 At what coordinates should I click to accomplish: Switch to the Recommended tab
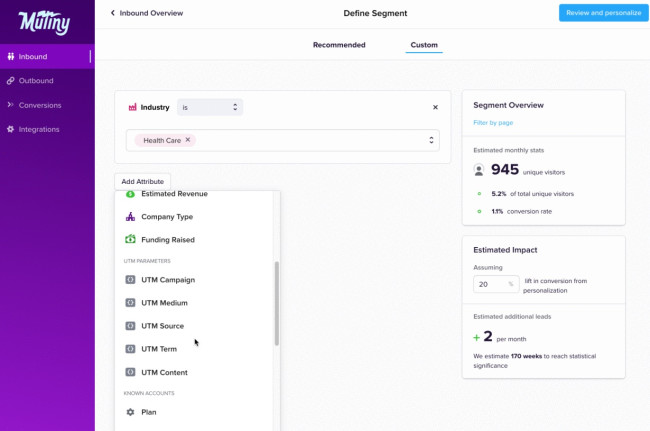coord(339,45)
